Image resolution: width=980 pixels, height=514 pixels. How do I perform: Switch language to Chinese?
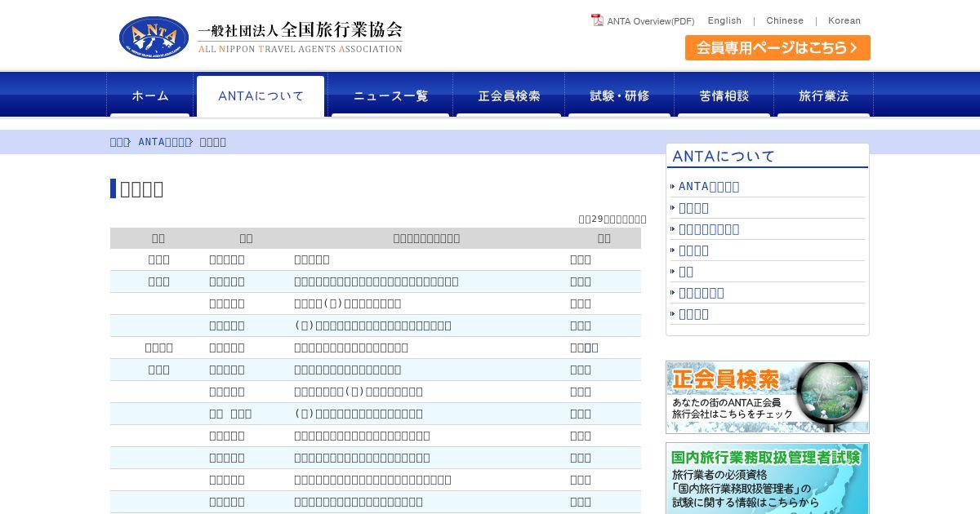point(784,21)
